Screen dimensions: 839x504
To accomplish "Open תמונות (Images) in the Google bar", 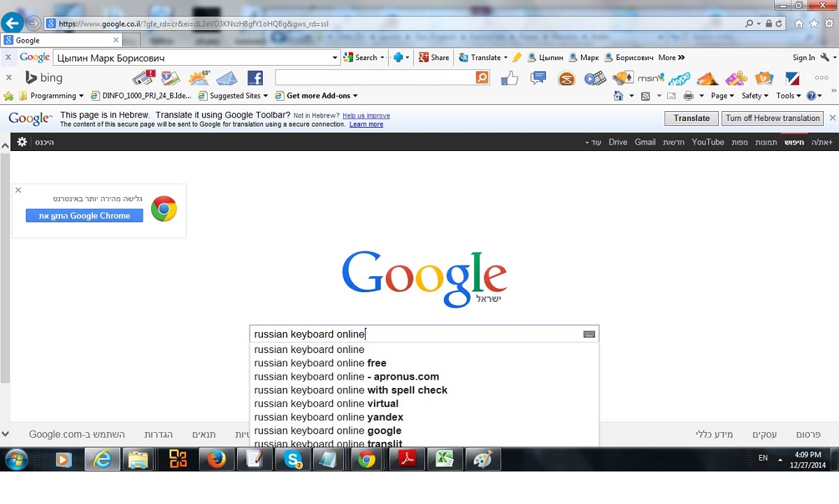I will [x=766, y=142].
